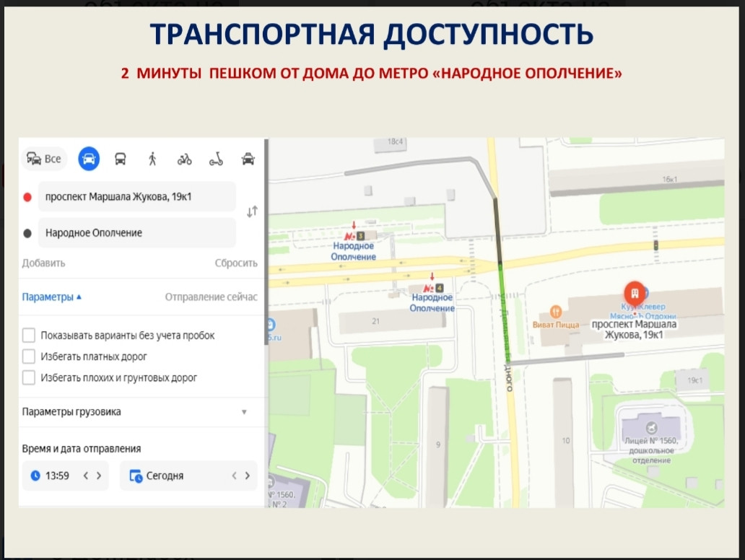
Task: Click the route panel vertical scrollbar
Action: 266,242
